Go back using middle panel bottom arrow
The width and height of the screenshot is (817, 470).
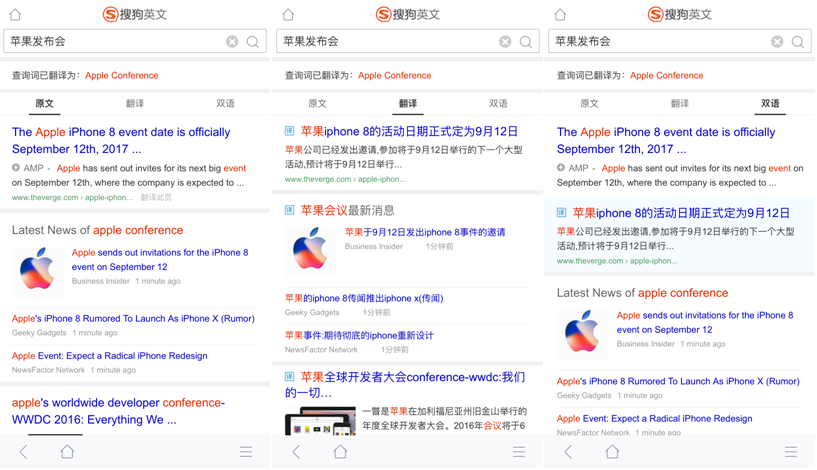tap(296, 452)
